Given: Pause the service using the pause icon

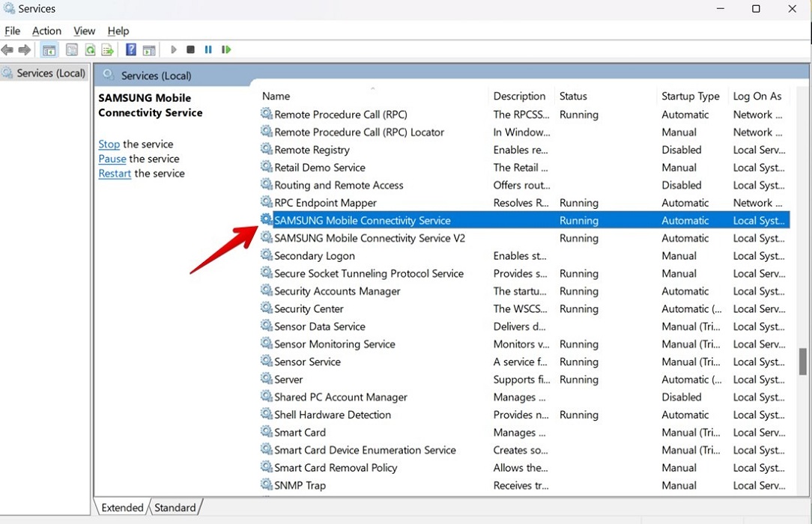Looking at the screenshot, I should 208,49.
